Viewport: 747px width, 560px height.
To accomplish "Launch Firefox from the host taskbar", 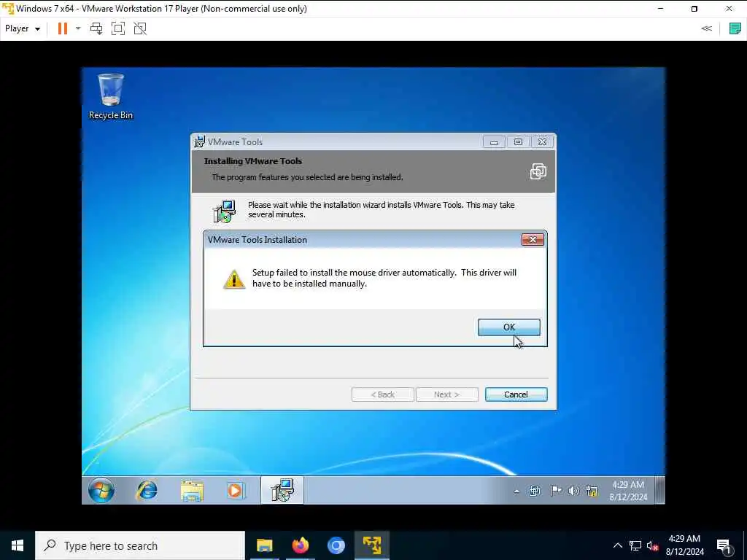I will tap(300, 545).
